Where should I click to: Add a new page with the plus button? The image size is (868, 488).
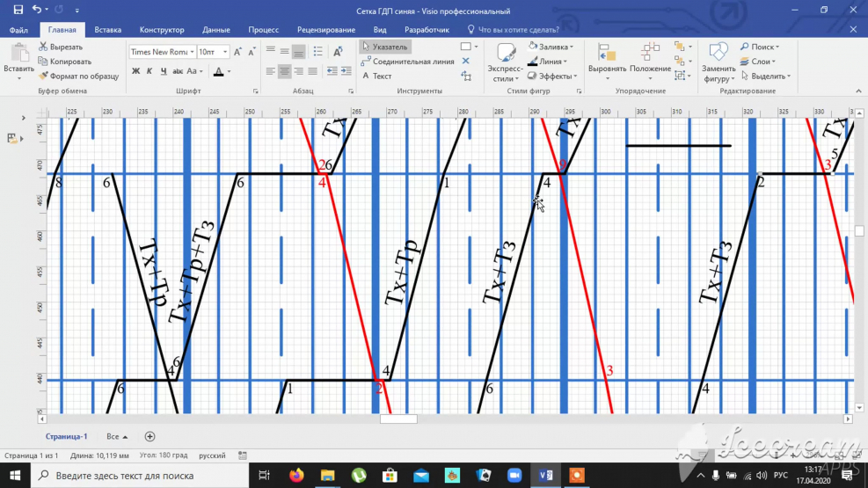click(x=150, y=436)
